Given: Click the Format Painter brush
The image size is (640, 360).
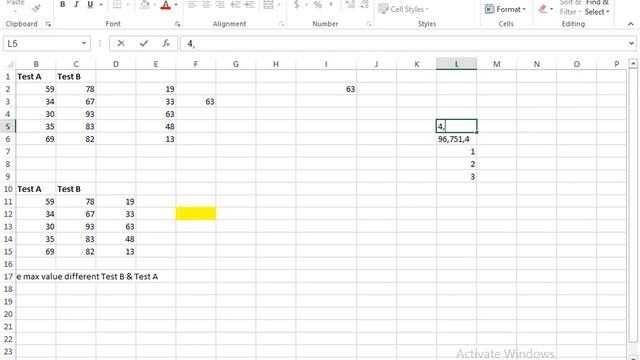Looking at the screenshot, I should [36, 7].
